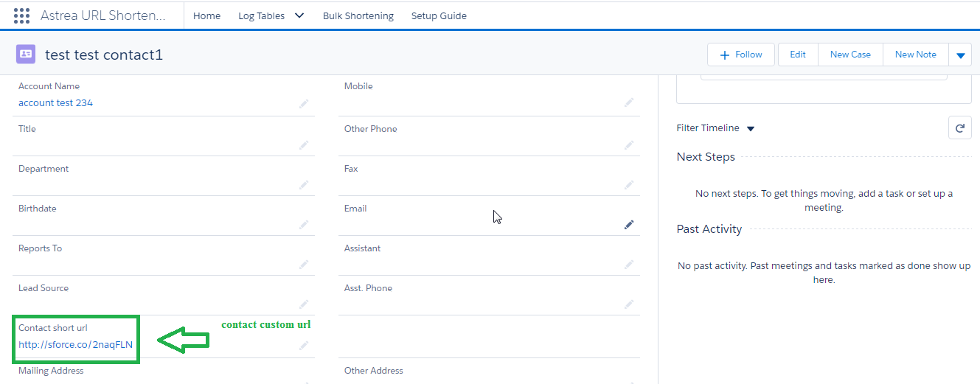
Task: Follow this contact record
Action: [x=740, y=55]
